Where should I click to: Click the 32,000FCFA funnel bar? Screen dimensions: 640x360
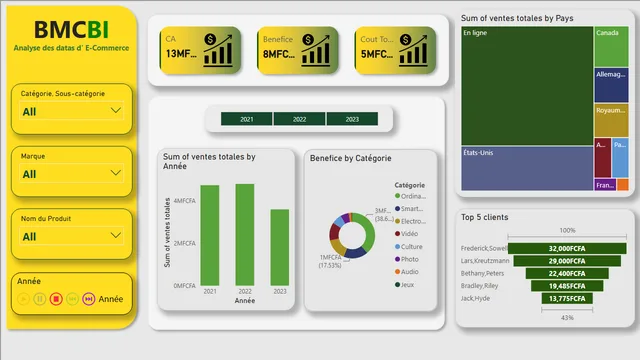click(x=567, y=248)
